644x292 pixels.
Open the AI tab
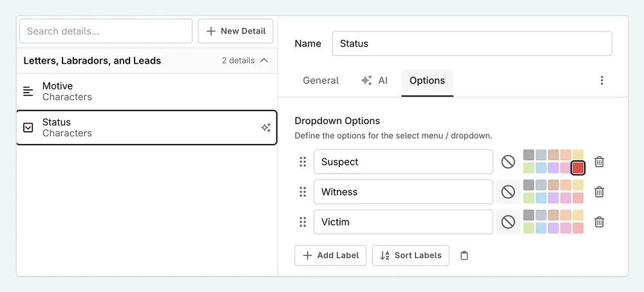click(374, 80)
